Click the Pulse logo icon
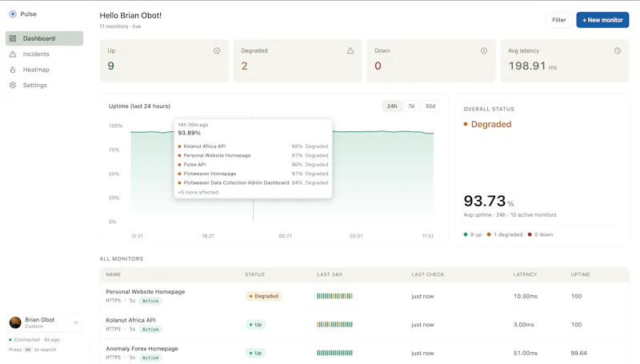Screen dimensions: 640x364 click(13, 14)
